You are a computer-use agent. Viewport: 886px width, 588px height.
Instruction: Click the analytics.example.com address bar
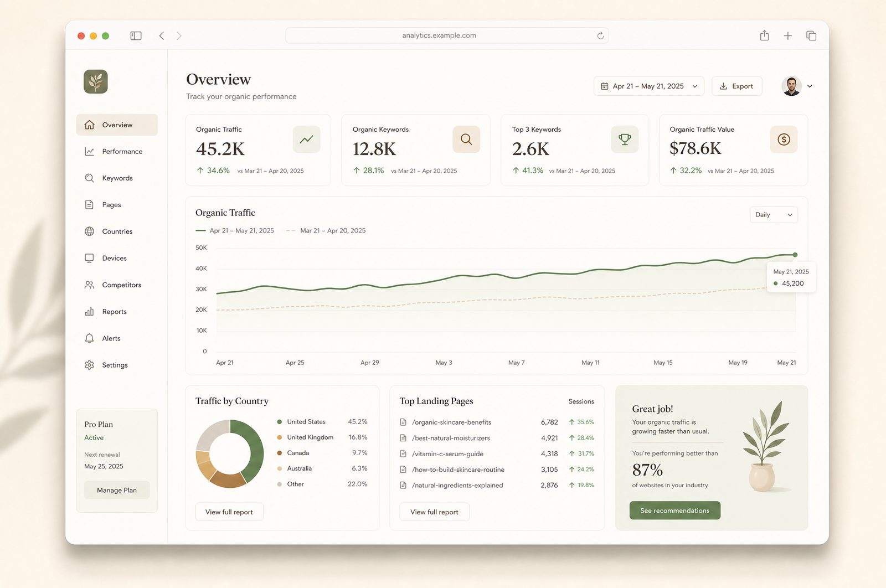447,35
